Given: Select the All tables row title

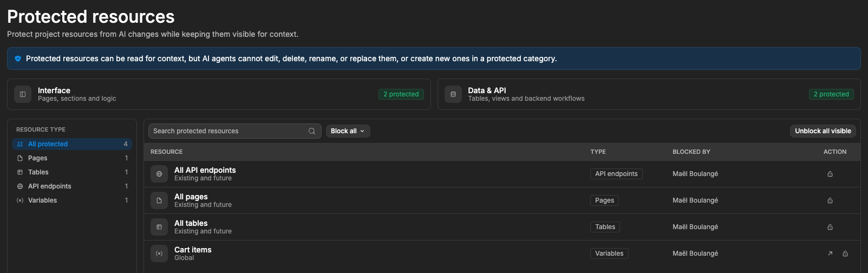Looking at the screenshot, I should 191,223.
